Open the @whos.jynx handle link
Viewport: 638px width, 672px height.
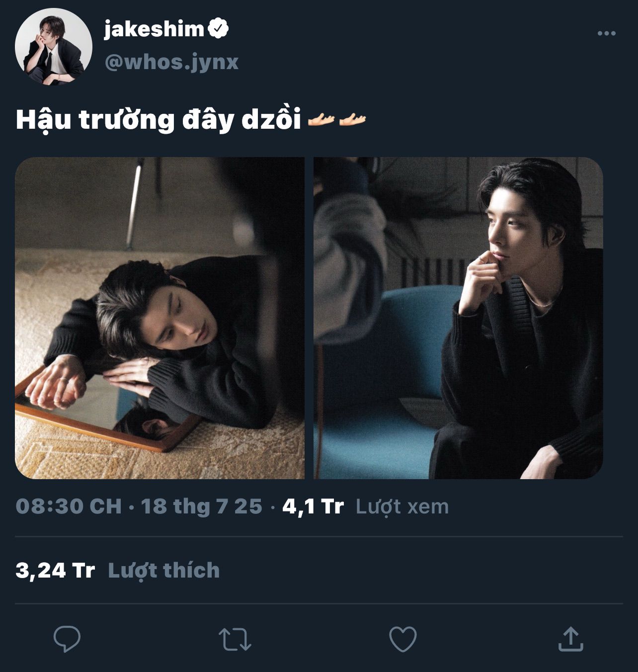point(171,62)
